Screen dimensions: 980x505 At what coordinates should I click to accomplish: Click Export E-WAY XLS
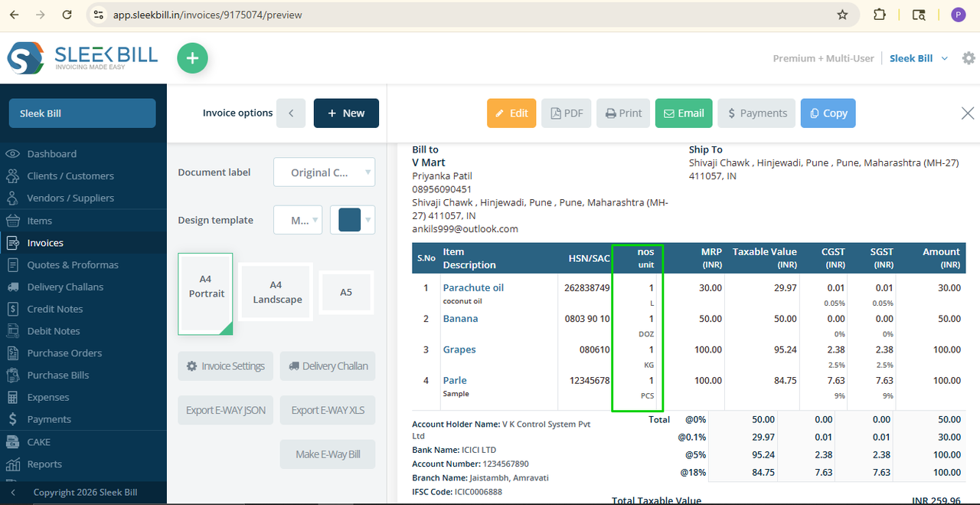[328, 410]
